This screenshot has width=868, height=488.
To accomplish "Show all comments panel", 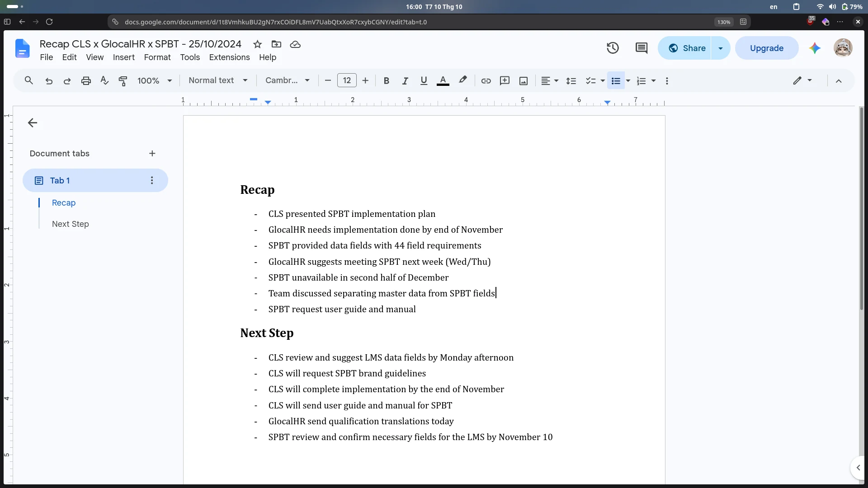I will click(642, 48).
